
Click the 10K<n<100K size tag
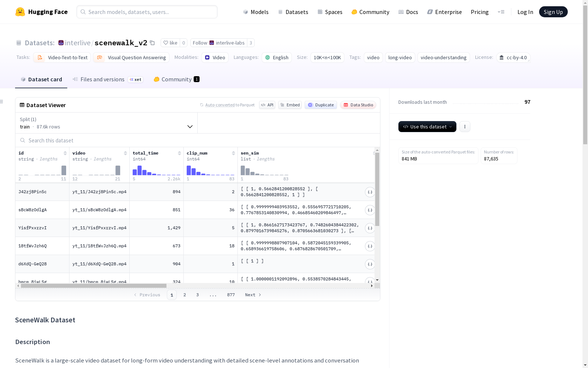327,57
